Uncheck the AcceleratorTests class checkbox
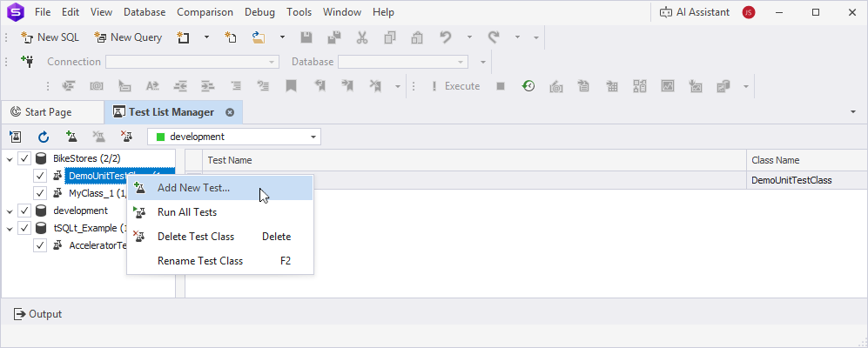 [x=40, y=245]
